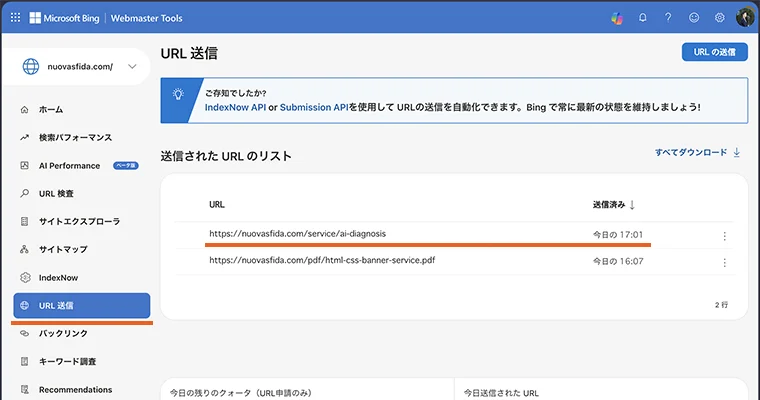
Task: Click the URL の送信 button
Action: [714, 52]
